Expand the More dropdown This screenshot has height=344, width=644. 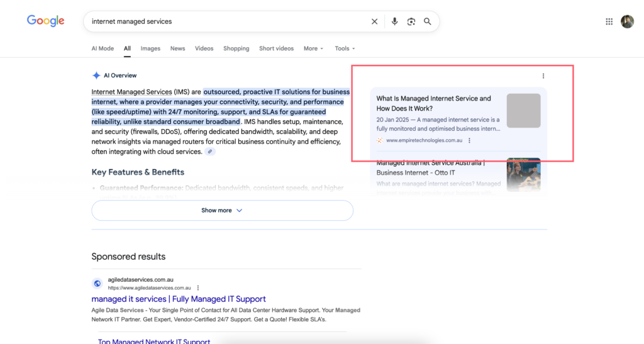click(x=313, y=48)
